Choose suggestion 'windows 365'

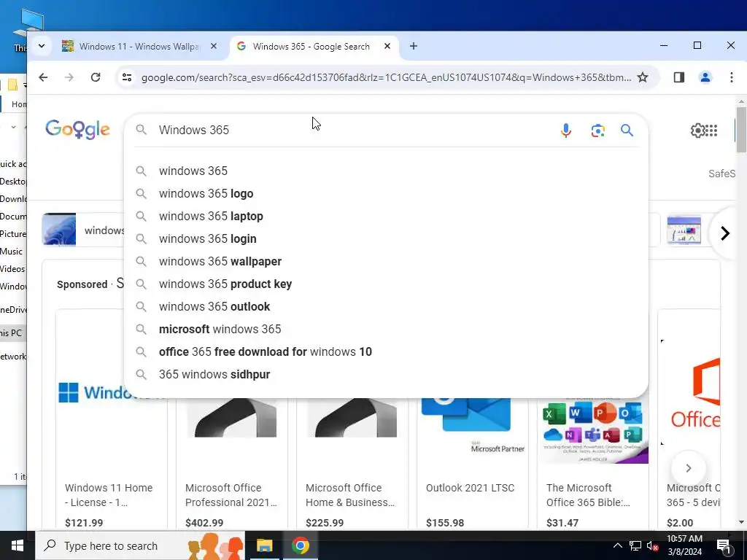386,171
